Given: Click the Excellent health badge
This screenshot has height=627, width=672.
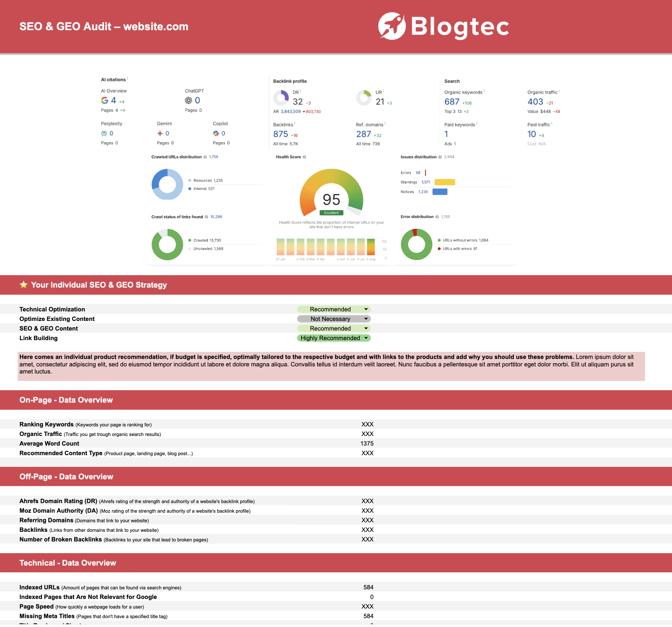Looking at the screenshot, I should 331,213.
